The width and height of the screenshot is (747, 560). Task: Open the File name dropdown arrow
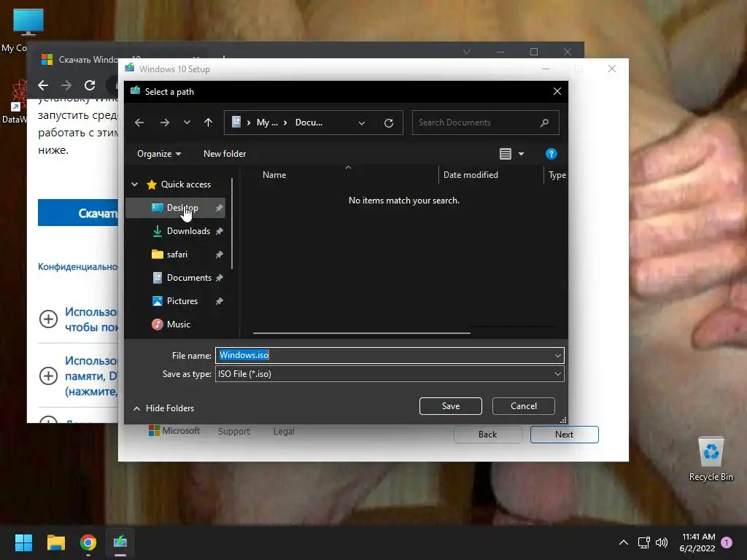click(558, 356)
